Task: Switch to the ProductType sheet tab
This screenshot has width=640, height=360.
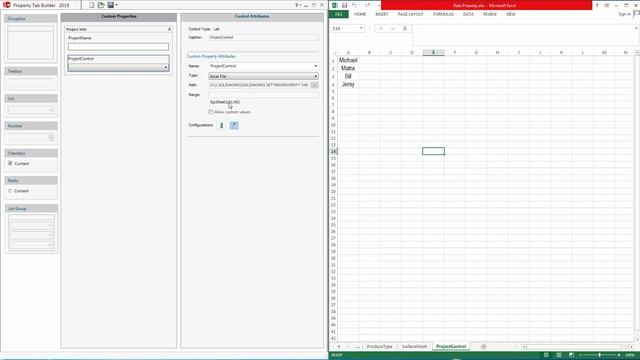Action: (379, 347)
